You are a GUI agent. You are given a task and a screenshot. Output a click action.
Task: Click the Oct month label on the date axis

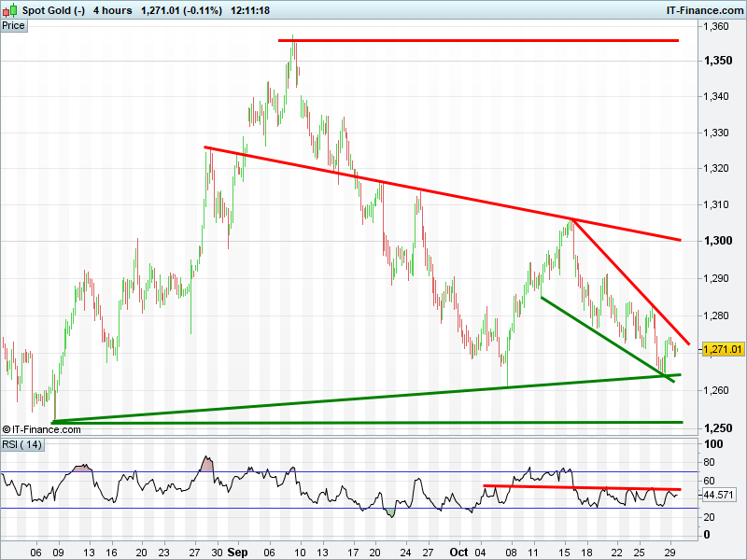[459, 553]
